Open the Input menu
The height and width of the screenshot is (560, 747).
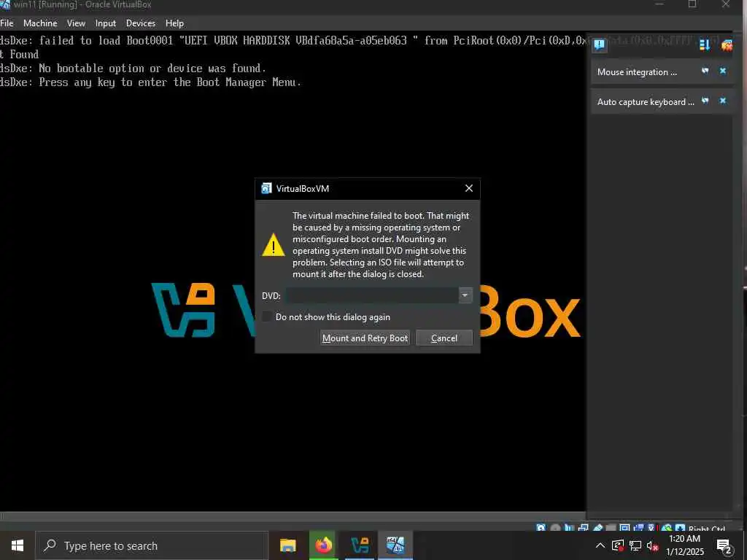pyautogui.click(x=105, y=23)
